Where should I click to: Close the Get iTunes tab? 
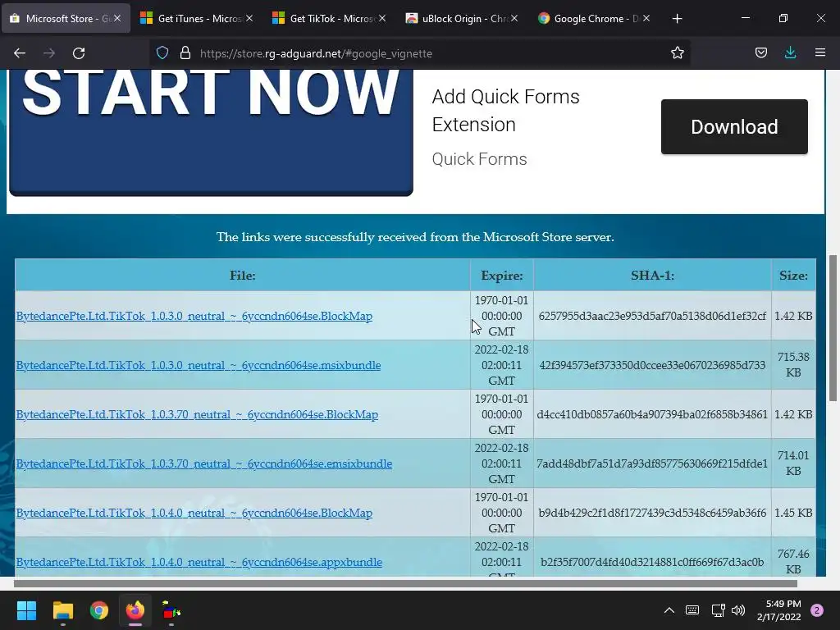coord(249,18)
